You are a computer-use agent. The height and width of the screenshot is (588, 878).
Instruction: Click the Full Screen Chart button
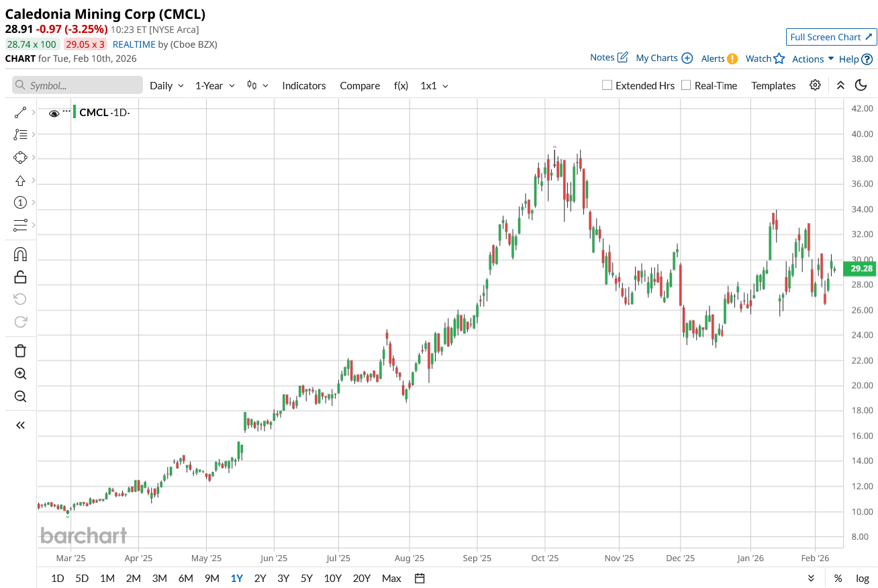point(831,37)
